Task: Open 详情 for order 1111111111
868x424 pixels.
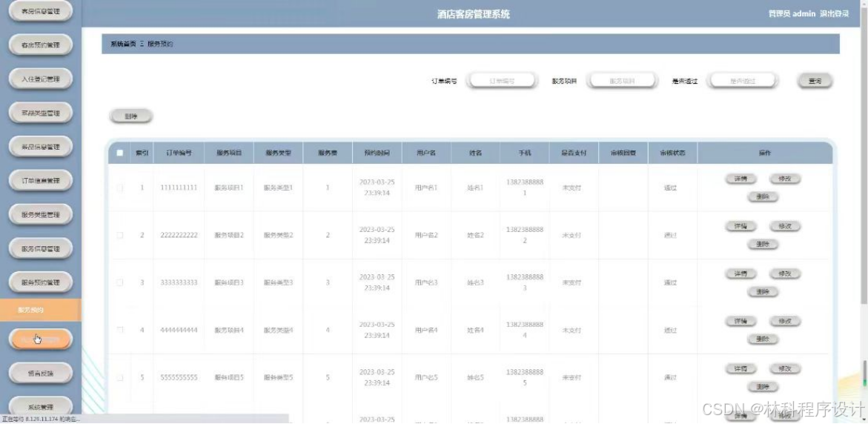Action: [x=741, y=179]
